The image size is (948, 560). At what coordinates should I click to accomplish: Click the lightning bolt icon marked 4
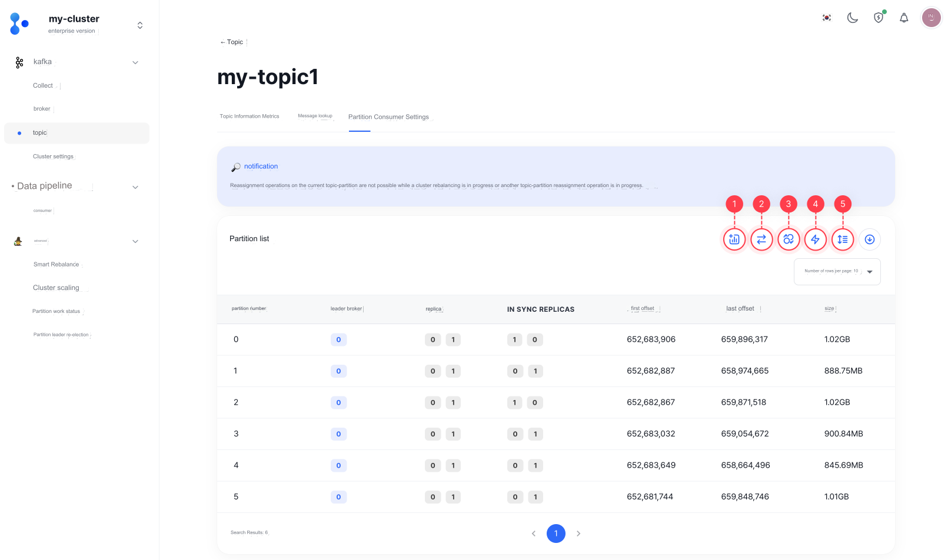[x=816, y=239]
